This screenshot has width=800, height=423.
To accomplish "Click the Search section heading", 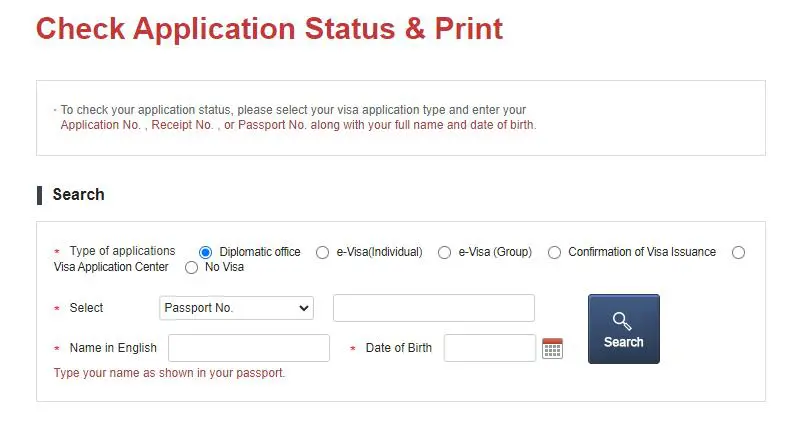I will [78, 194].
